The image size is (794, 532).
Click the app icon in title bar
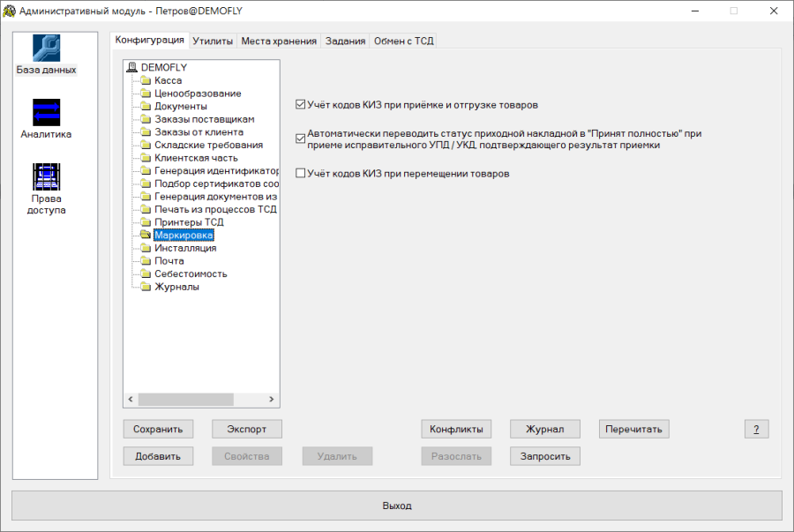pyautogui.click(x=9, y=11)
